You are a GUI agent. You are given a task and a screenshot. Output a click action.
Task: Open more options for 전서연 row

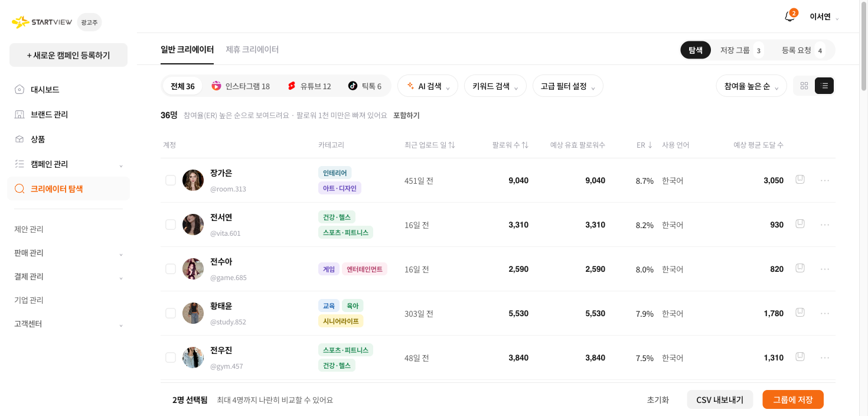pos(825,225)
